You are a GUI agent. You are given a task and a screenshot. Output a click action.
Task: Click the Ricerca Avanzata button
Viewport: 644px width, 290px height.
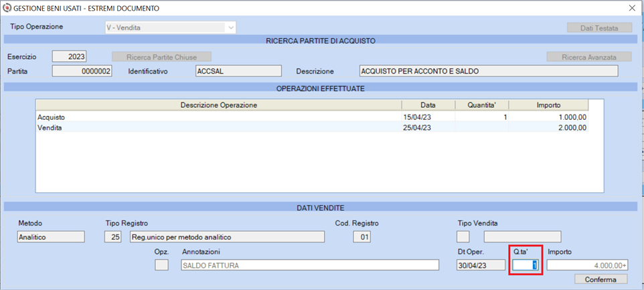pos(589,57)
